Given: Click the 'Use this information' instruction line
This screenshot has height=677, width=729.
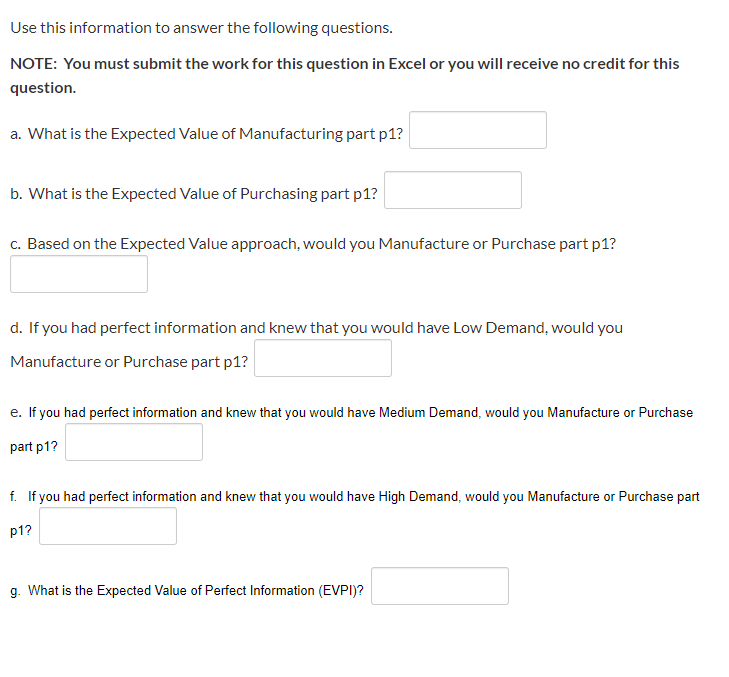Looking at the screenshot, I should pos(201,28).
